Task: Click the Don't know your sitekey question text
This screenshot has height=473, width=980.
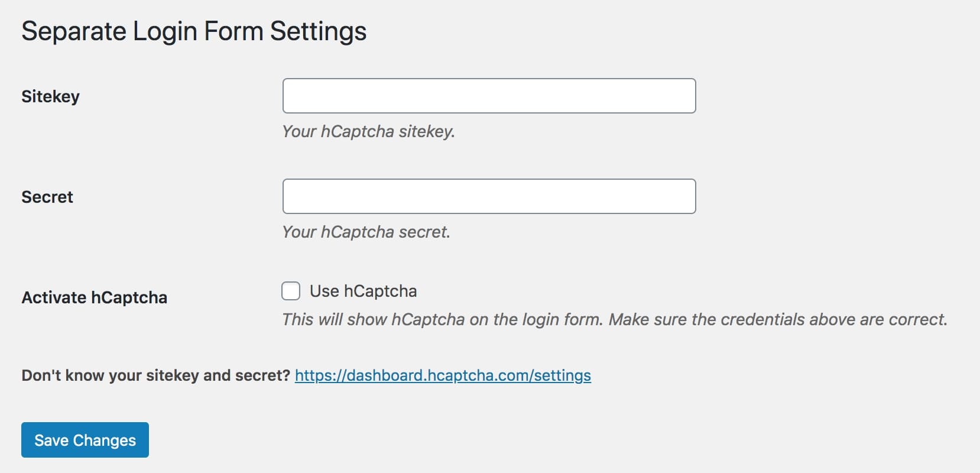Action: pos(155,375)
